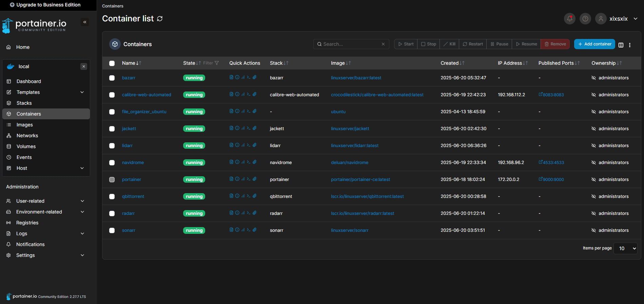Open logs quick action for bazarr
644x304 pixels.
231,77
